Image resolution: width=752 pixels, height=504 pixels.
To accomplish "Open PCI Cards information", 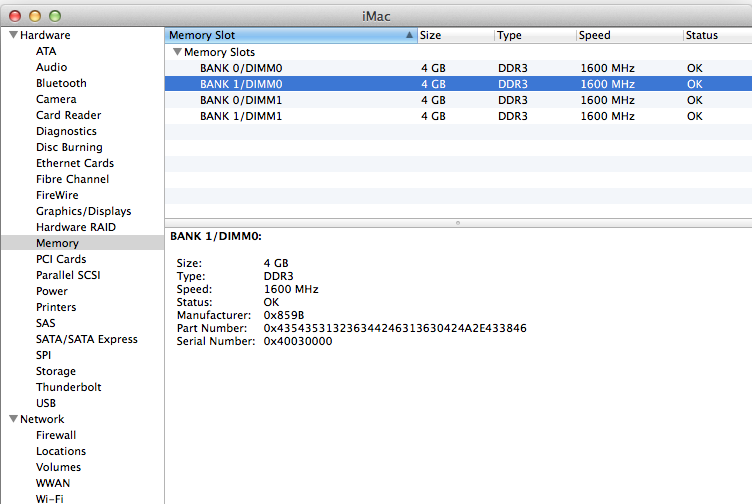I will [x=61, y=259].
